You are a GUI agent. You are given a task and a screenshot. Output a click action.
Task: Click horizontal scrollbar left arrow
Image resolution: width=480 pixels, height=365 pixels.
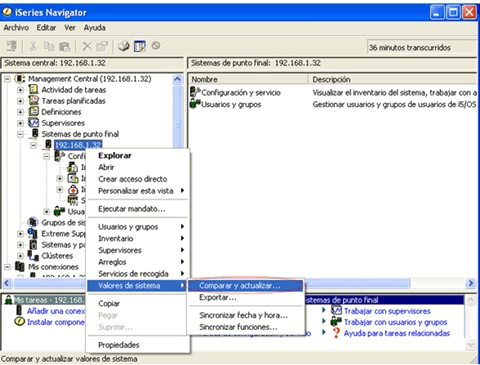[7, 283]
